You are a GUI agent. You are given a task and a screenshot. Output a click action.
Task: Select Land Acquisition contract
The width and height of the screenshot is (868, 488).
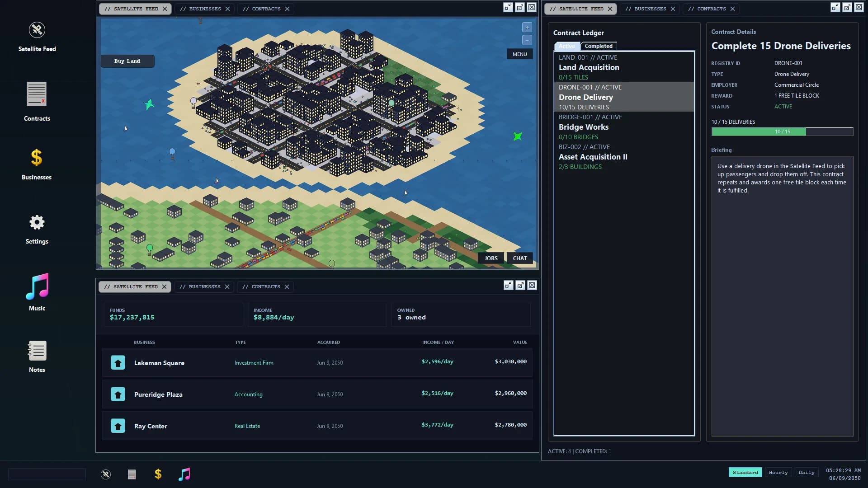click(624, 67)
